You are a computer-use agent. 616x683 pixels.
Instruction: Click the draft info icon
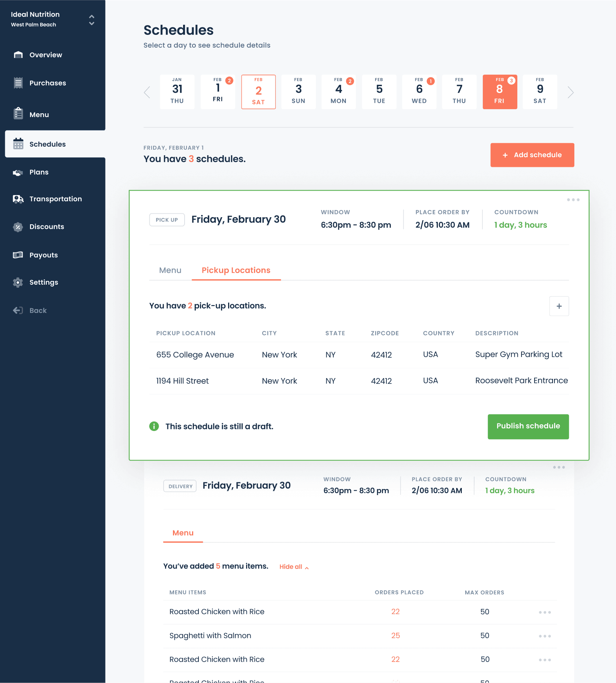click(x=154, y=426)
